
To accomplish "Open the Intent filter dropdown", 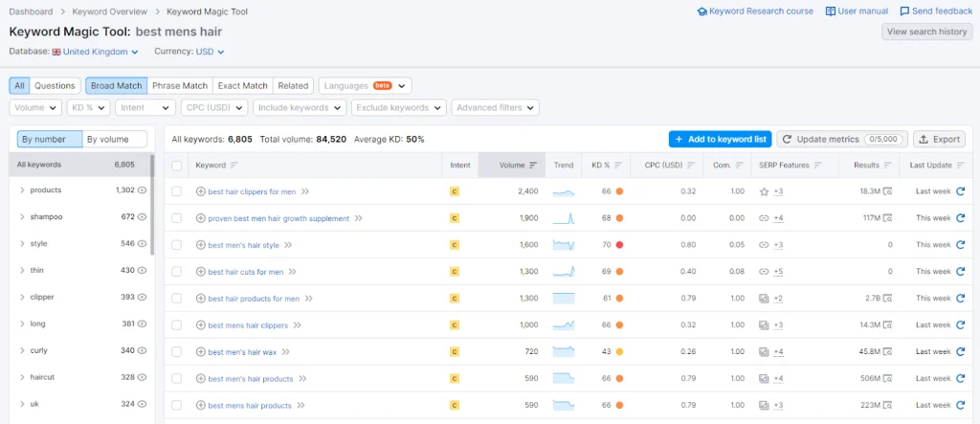I will (145, 107).
